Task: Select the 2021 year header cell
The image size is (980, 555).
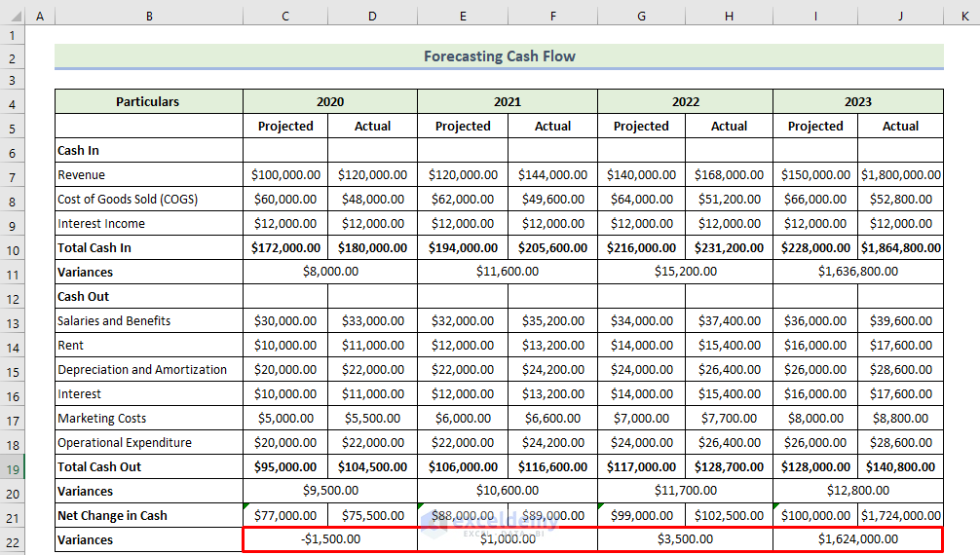Action: 507,102
